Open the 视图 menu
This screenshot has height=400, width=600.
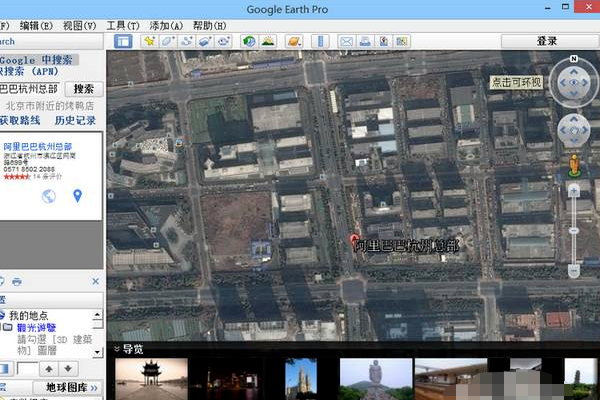80,24
